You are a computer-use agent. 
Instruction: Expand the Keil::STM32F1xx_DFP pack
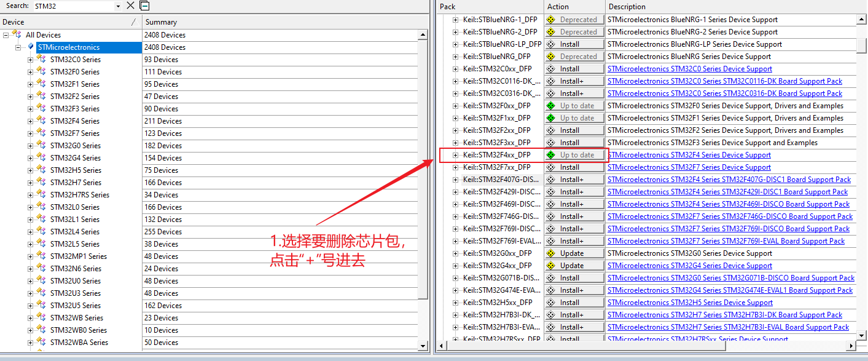[456, 118]
